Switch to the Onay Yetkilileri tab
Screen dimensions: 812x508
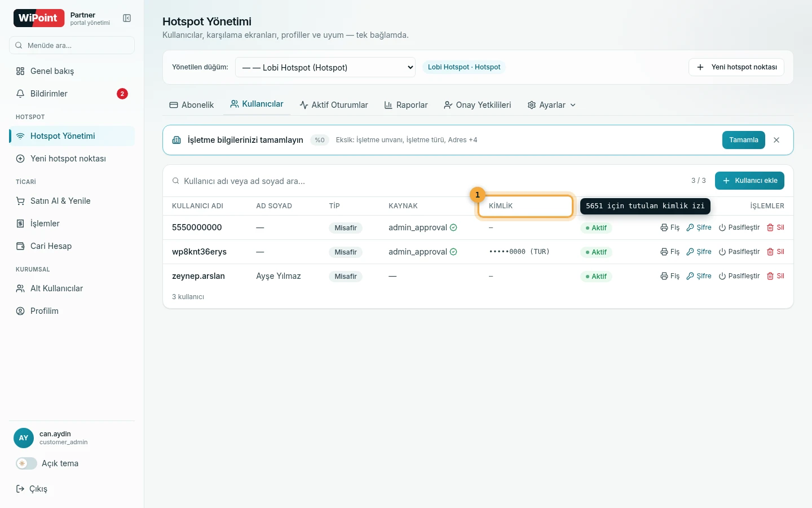[478, 105]
